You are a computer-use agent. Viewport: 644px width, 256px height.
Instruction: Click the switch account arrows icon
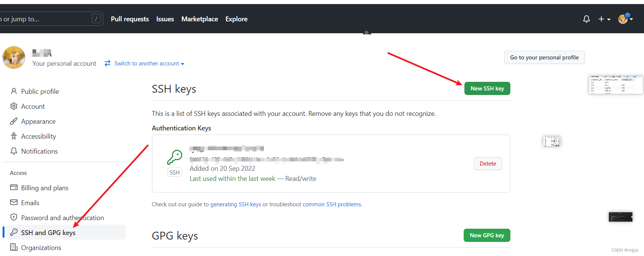(x=108, y=64)
